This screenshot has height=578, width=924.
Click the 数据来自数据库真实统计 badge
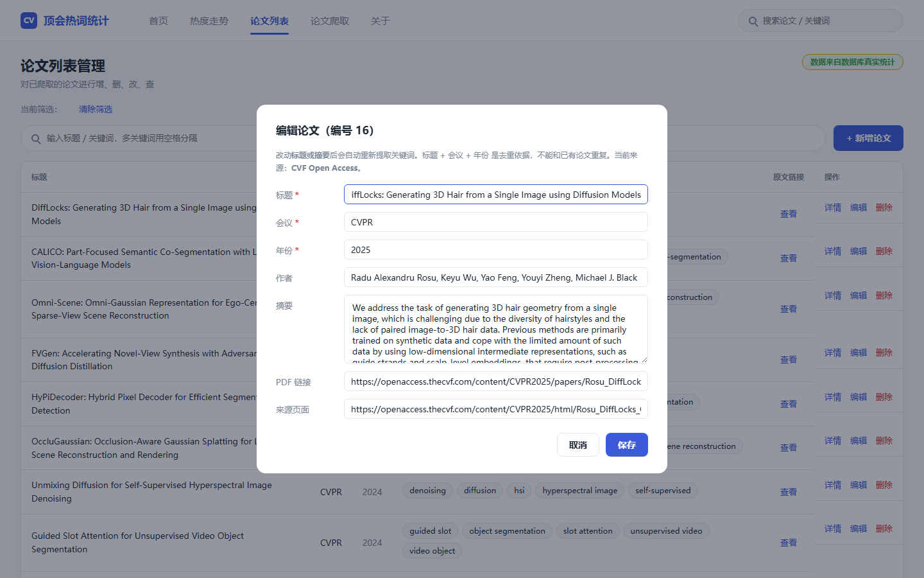[x=853, y=62]
